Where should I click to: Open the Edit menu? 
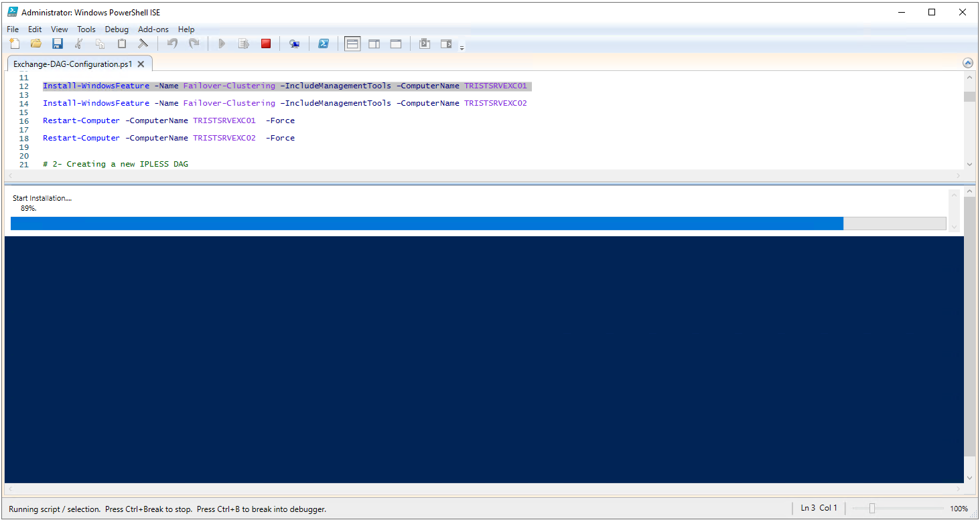35,29
